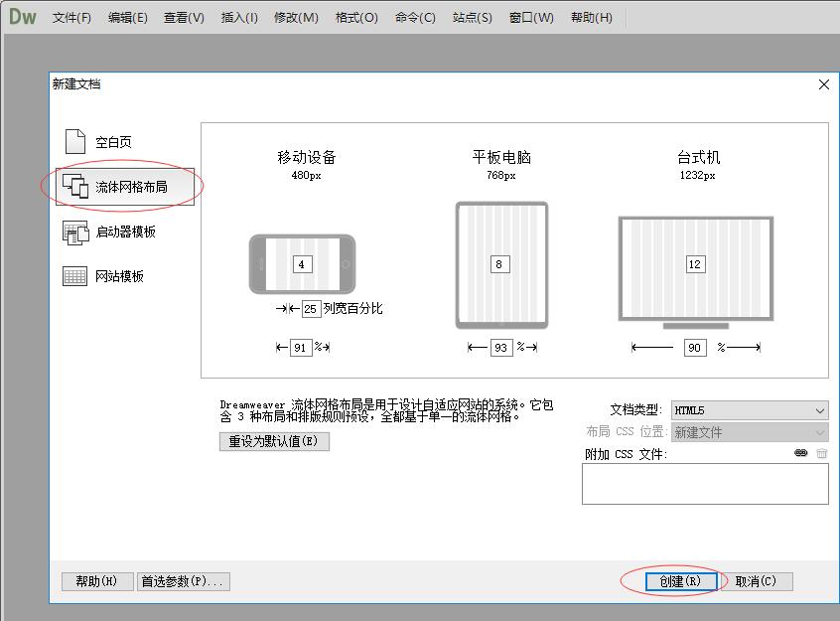This screenshot has width=840, height=621.
Task: Select the blank page (空白页) icon
Action: pos(75,142)
